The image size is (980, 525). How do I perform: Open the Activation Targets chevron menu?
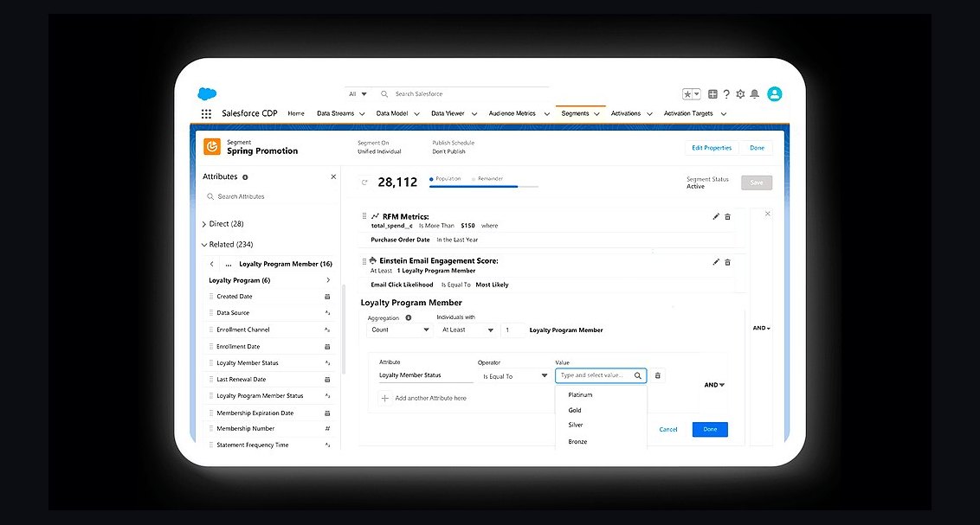pos(724,113)
